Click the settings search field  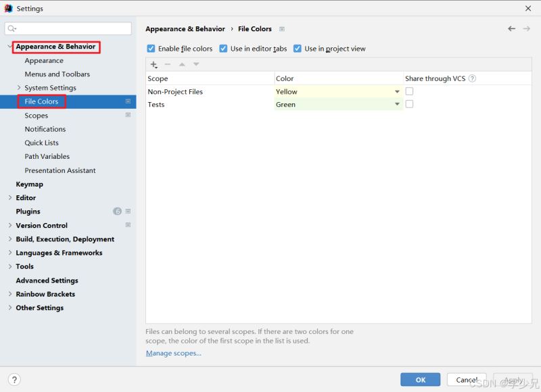pos(68,28)
